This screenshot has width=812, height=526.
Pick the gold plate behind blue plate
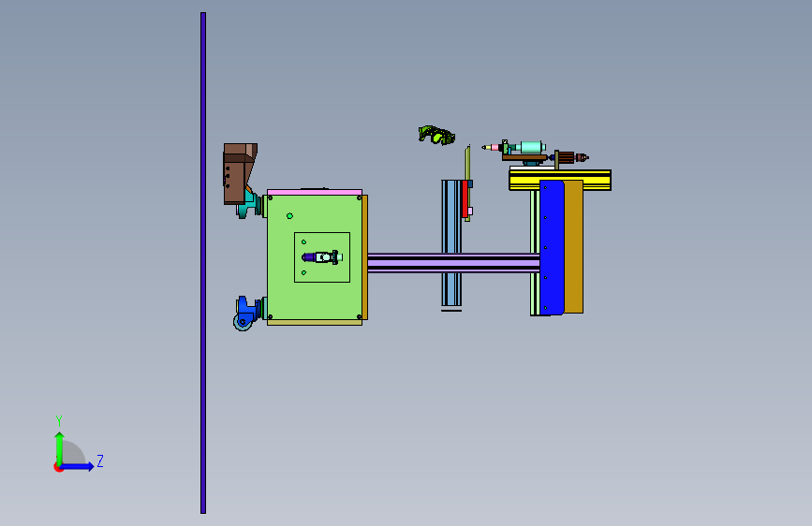pyautogui.click(x=573, y=246)
